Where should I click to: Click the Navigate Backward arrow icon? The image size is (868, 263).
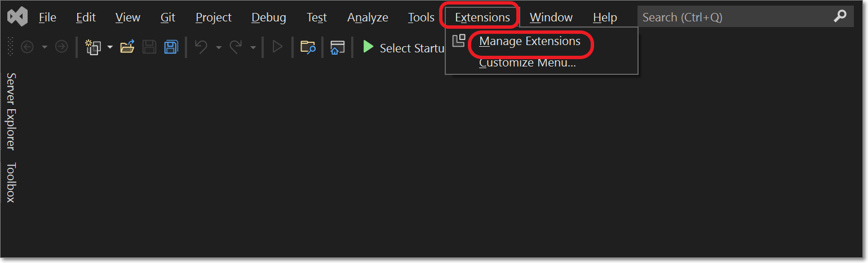click(27, 47)
